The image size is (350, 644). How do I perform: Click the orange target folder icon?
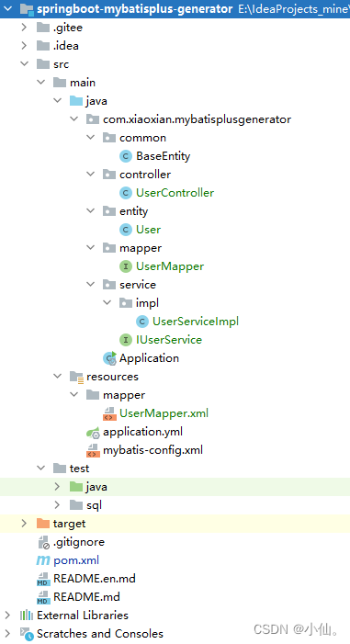click(x=43, y=524)
